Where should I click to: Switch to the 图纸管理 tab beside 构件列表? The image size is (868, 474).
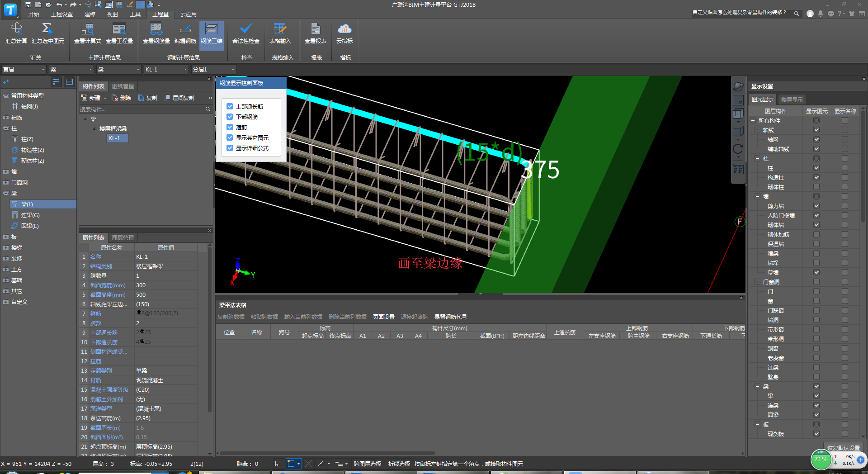[x=123, y=86]
